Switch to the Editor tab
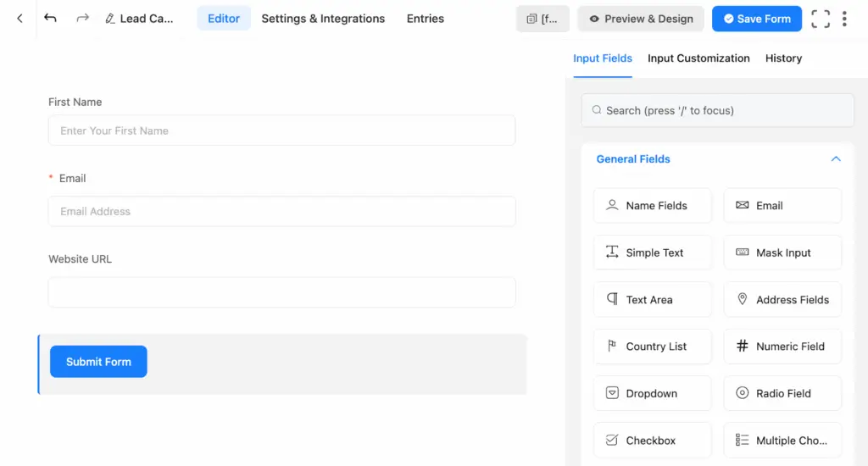Image resolution: width=868 pixels, height=466 pixels. [x=224, y=19]
